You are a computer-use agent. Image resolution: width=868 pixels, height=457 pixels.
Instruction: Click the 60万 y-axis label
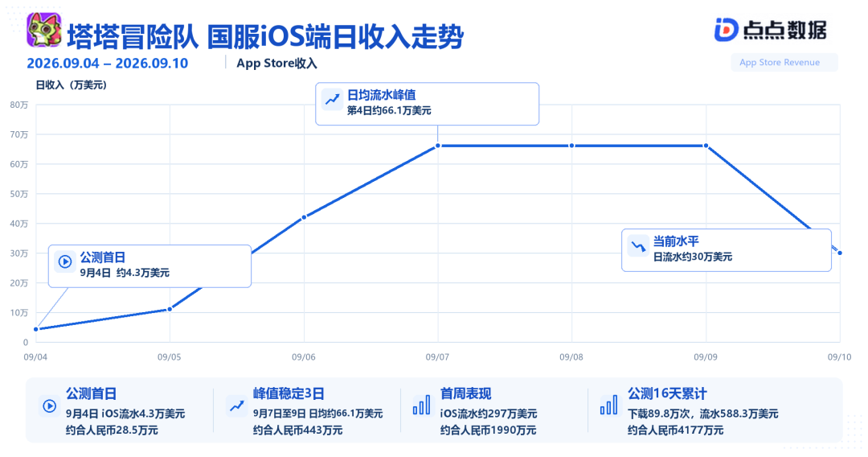(x=18, y=164)
